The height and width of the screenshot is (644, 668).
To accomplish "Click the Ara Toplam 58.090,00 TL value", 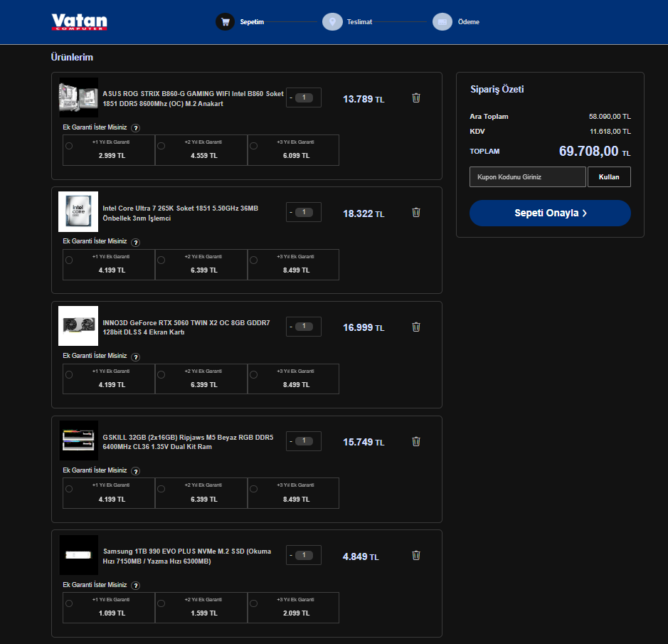I will click(x=610, y=117).
